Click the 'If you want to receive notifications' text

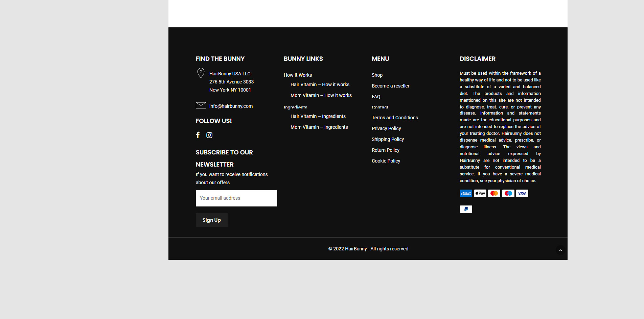pos(232,174)
